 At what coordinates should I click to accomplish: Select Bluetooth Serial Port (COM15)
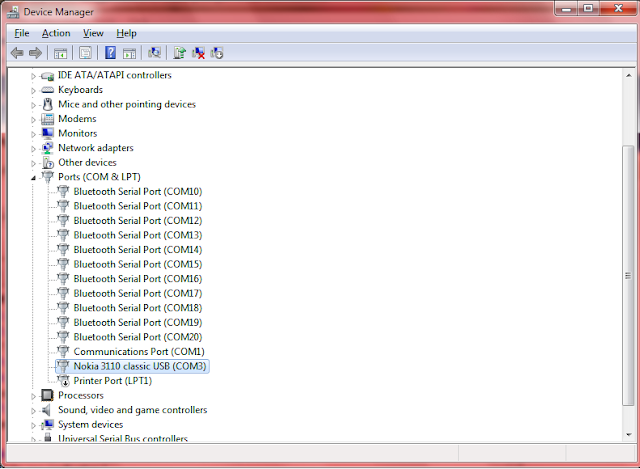click(x=138, y=265)
